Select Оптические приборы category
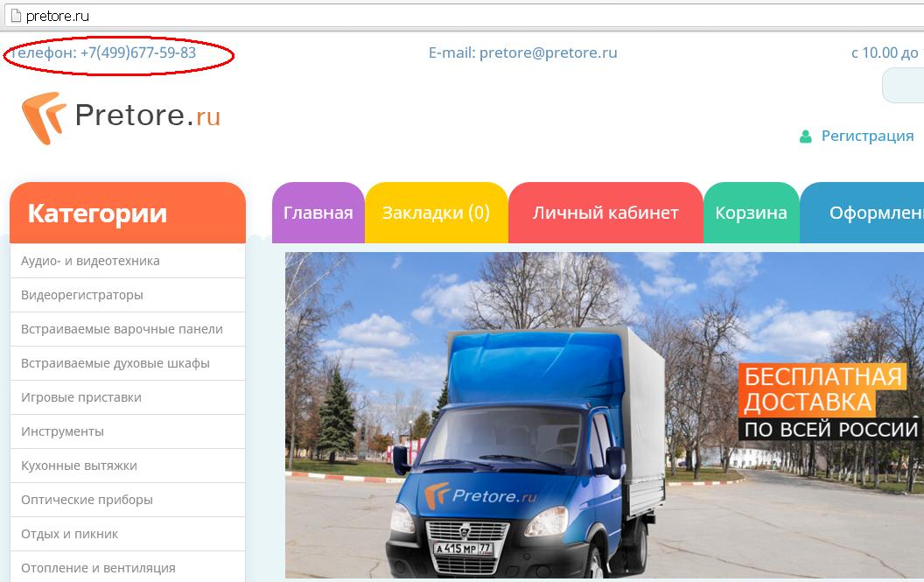Image resolution: width=924 pixels, height=582 pixels. [127, 501]
